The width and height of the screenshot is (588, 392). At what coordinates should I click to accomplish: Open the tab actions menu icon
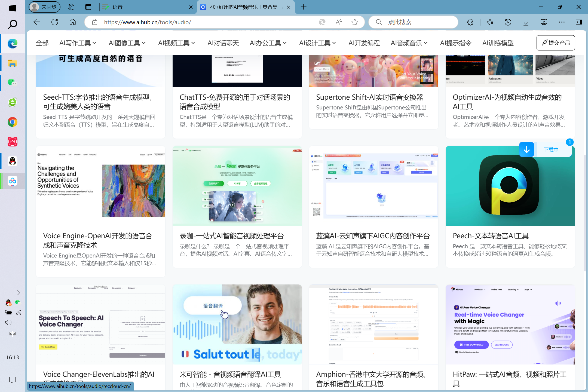[x=88, y=7]
